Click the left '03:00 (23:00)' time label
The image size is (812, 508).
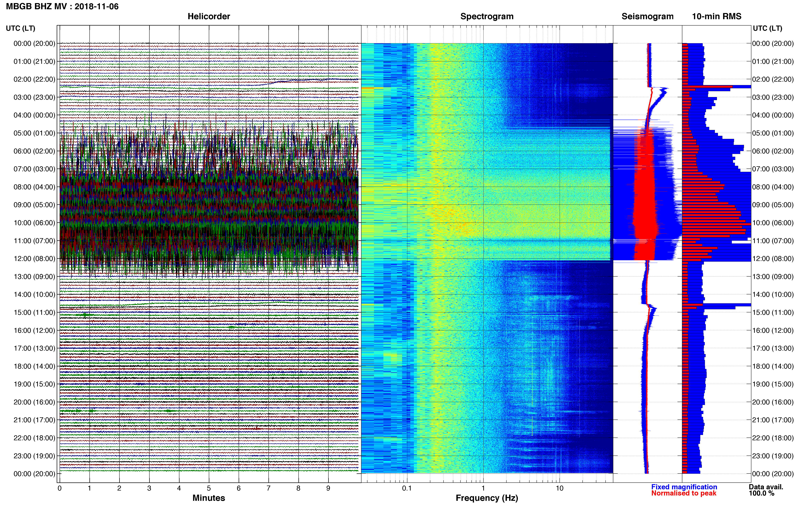coord(34,97)
